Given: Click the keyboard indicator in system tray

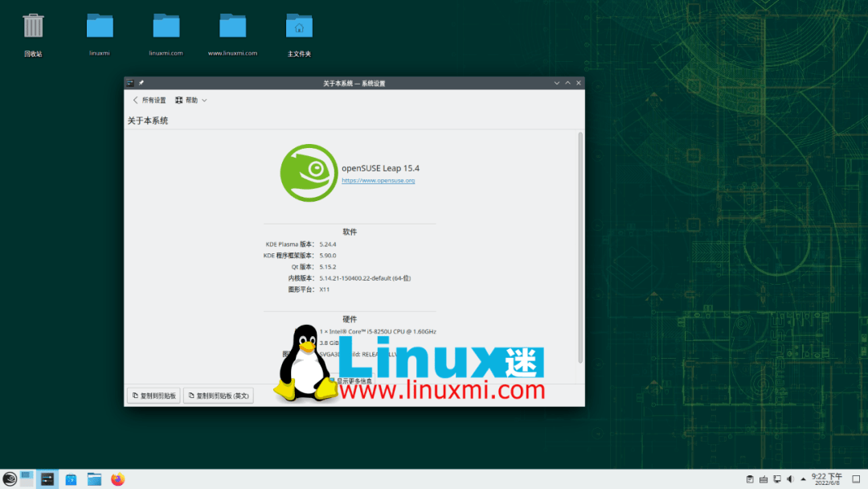Looking at the screenshot, I should (764, 479).
